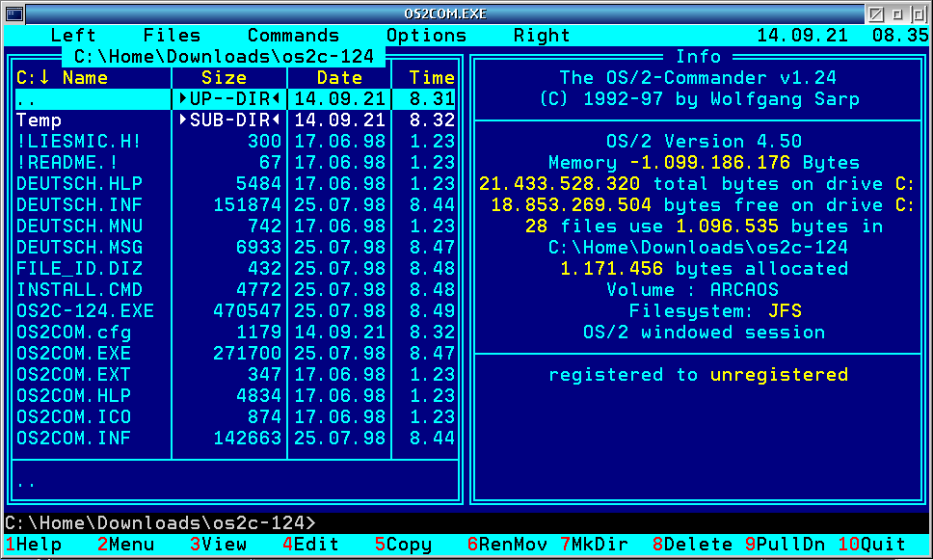The height and width of the screenshot is (560, 933).
Task: Click the 10Quit function key
Action: [x=871, y=544]
